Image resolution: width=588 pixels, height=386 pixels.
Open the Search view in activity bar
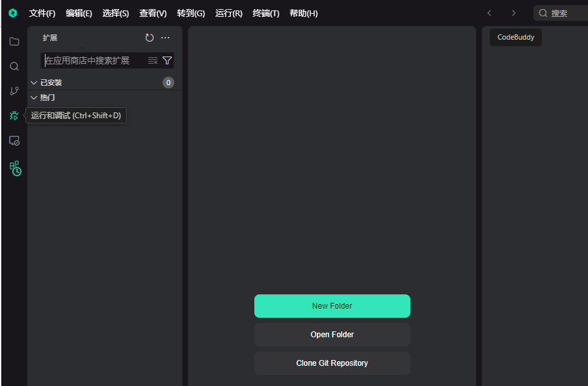coord(14,66)
